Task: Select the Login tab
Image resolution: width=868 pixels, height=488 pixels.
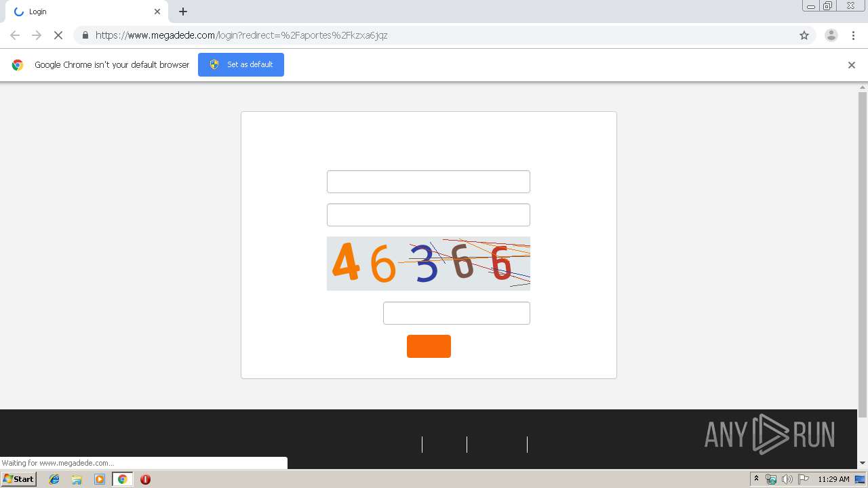Action: pos(88,12)
